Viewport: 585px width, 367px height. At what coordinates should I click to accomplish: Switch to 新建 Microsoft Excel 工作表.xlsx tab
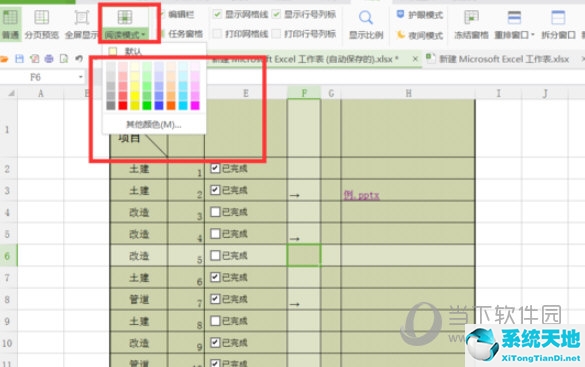[x=504, y=59]
